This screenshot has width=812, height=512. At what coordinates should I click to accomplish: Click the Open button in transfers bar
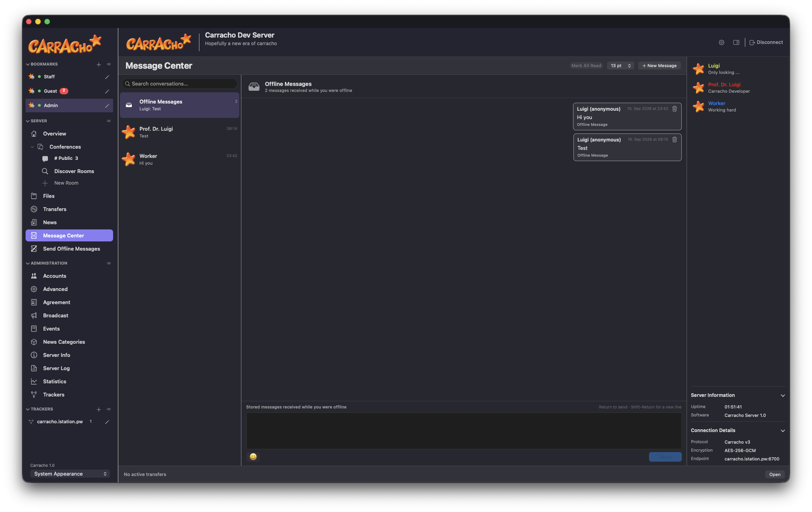(775, 474)
